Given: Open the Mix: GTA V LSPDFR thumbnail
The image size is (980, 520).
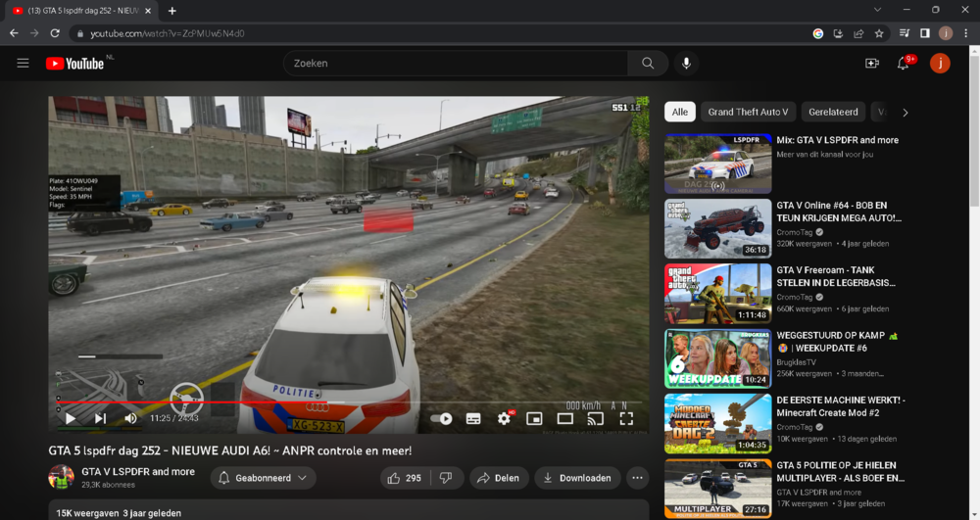Looking at the screenshot, I should (717, 164).
